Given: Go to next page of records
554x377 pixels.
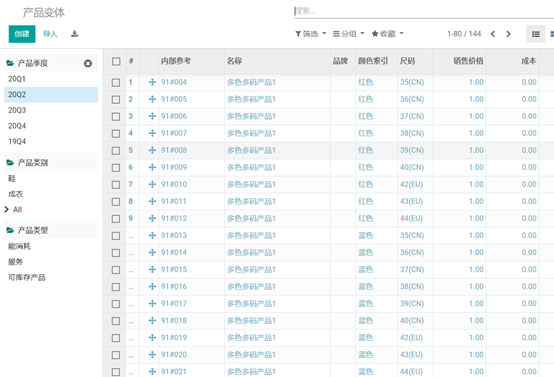Looking at the screenshot, I should [x=508, y=34].
